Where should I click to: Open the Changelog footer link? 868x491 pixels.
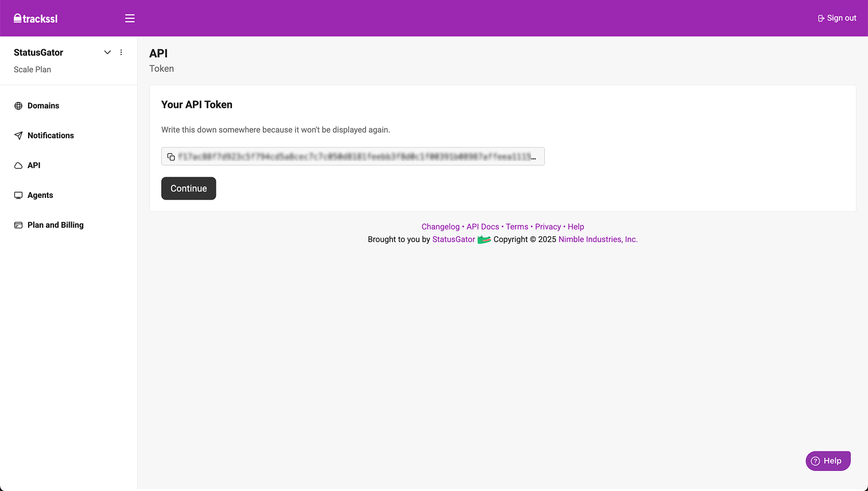[440, 227]
